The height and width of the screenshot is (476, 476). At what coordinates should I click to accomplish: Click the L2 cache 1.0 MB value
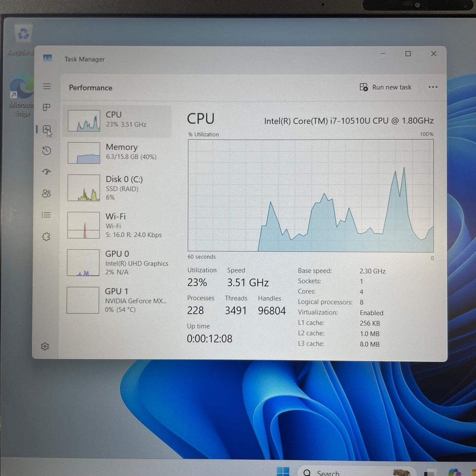[370, 334]
